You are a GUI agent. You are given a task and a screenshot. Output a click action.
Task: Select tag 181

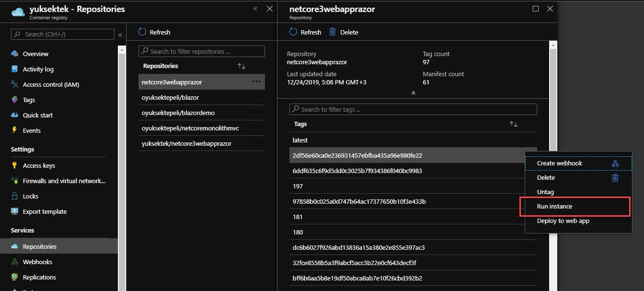tap(407, 217)
